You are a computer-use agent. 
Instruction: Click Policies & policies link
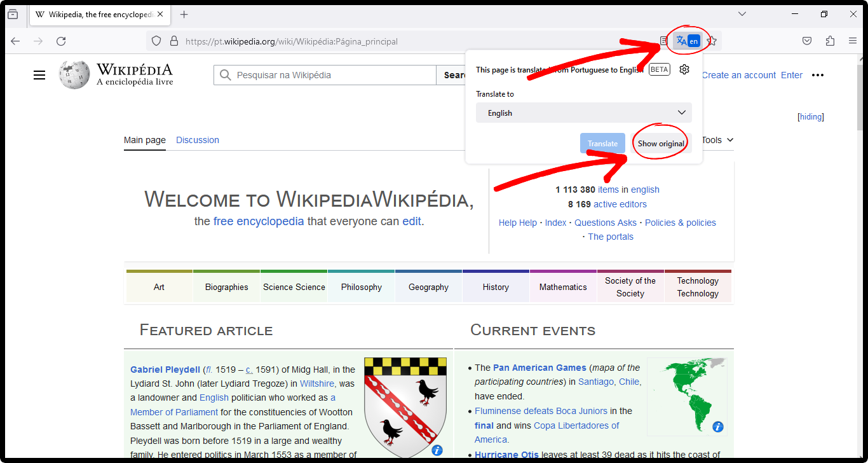click(681, 223)
